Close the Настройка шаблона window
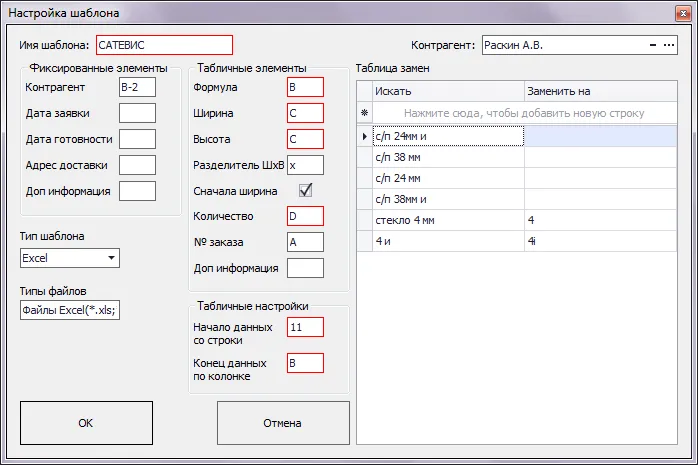 tap(683, 13)
